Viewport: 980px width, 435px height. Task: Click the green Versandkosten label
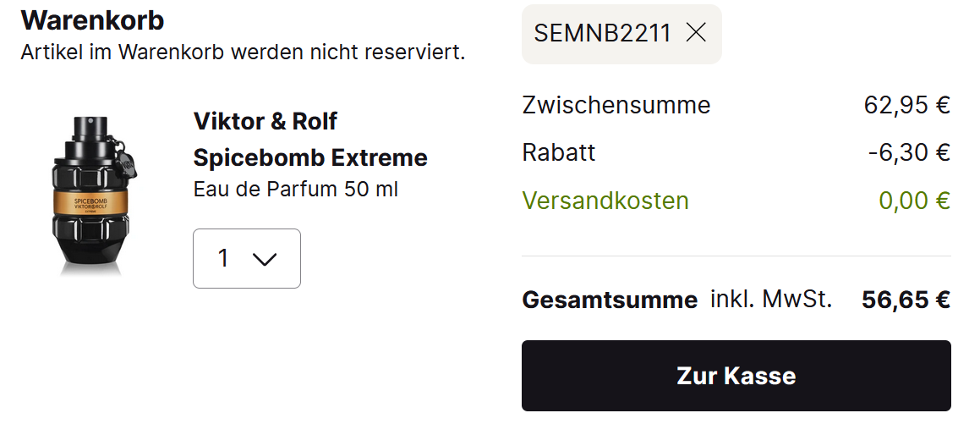pos(605,201)
